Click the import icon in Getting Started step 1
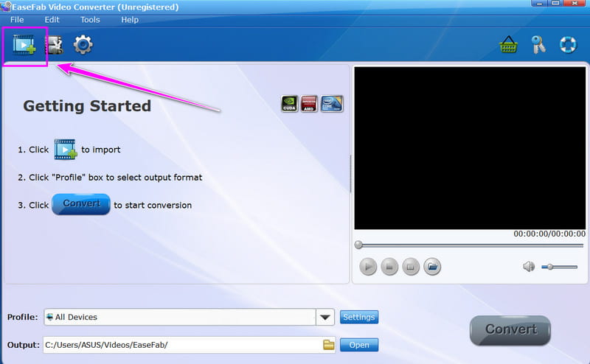The height and width of the screenshot is (364, 590). [66, 150]
